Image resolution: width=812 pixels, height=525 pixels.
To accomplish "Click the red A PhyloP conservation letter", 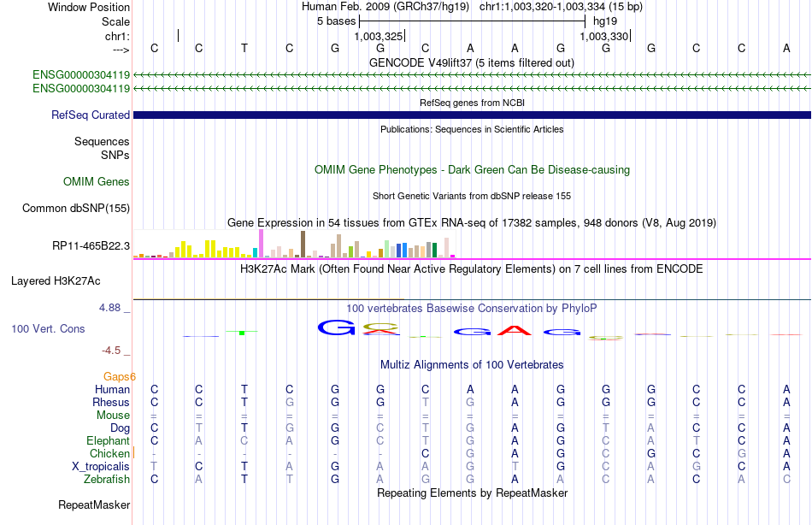I will point(515,330).
